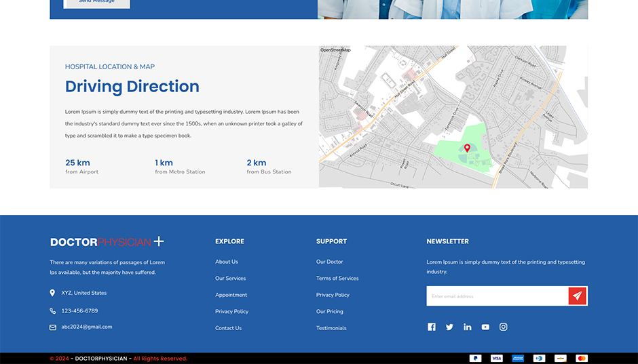Submit newsletter with paper plane button
638x364 pixels.
(x=577, y=296)
